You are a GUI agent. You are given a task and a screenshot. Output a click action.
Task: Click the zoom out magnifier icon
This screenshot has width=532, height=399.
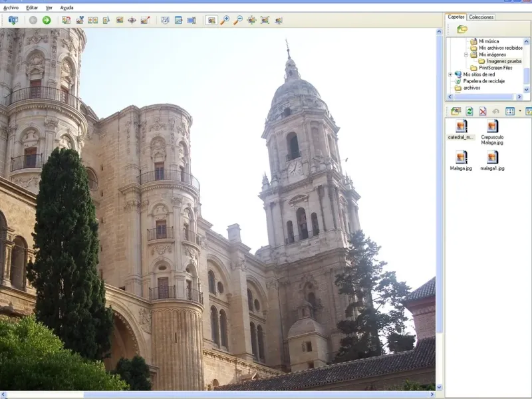(238, 20)
